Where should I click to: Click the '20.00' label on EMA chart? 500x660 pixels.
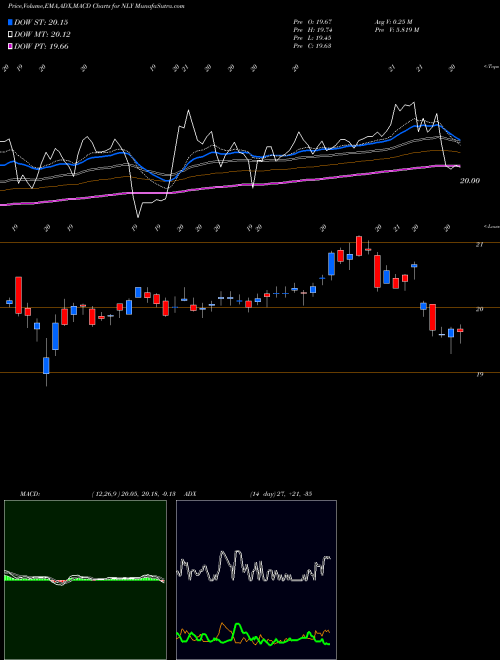(470, 181)
